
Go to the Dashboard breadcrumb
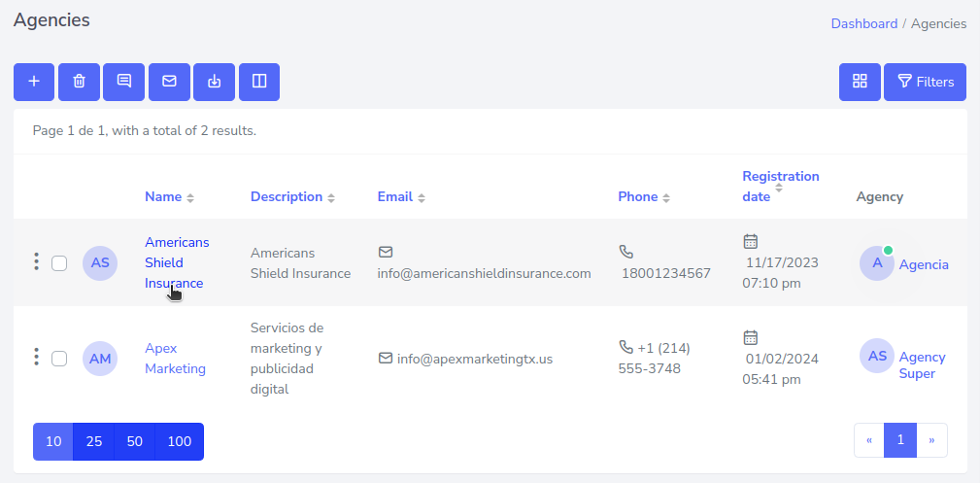[x=863, y=23]
